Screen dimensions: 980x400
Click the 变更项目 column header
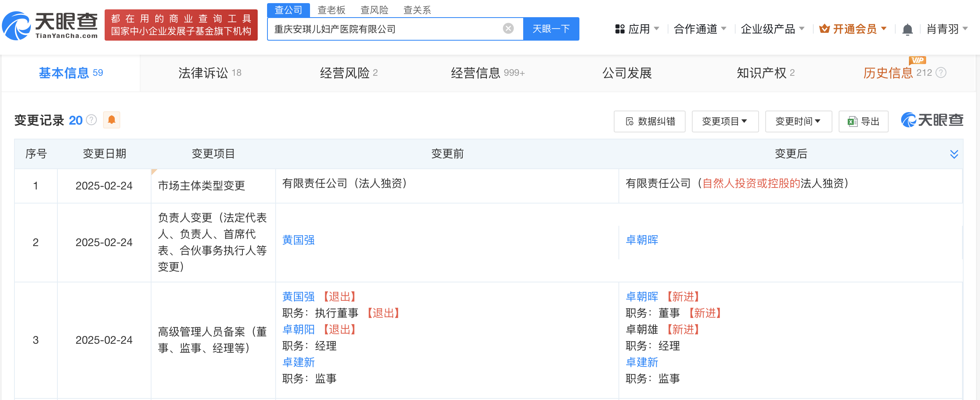(213, 154)
